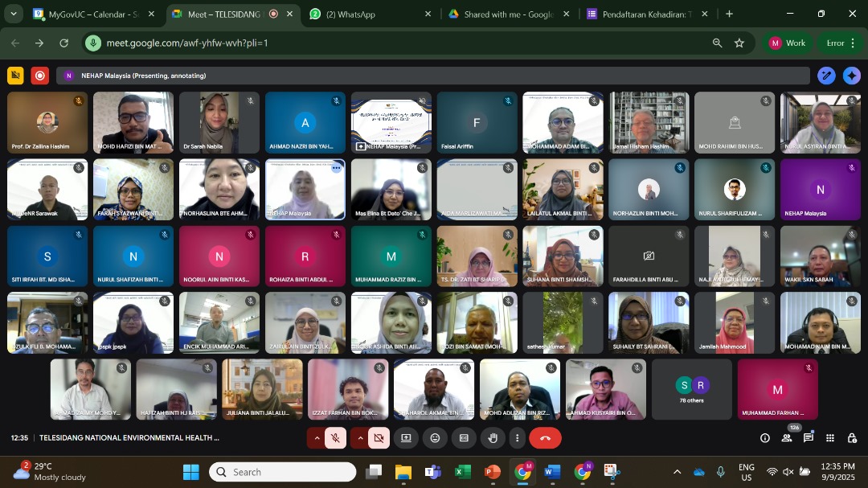Toggle closed captions
Image resolution: width=868 pixels, height=488 pixels.
(464, 438)
